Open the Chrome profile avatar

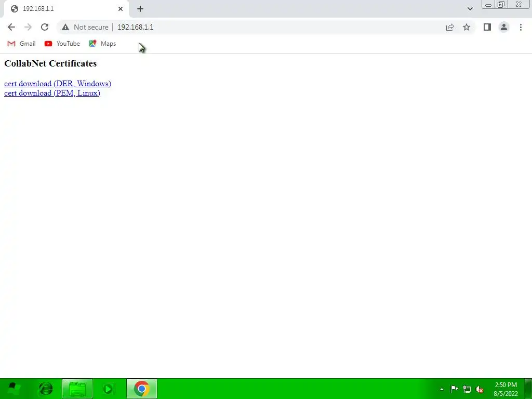pyautogui.click(x=504, y=27)
